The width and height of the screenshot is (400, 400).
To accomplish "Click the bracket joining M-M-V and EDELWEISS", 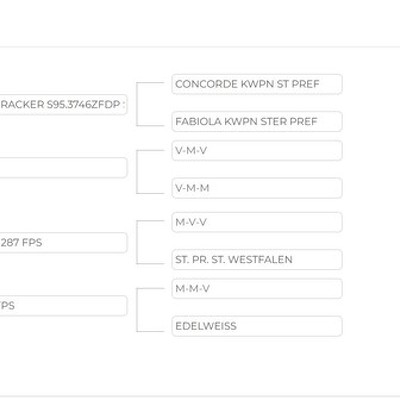I will click(137, 310).
